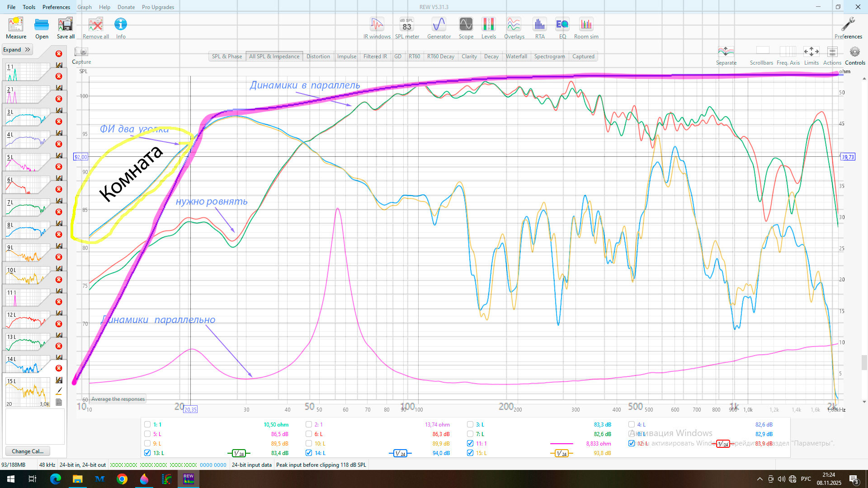Open 1/24 smoothing selector for trace 14

point(400,453)
